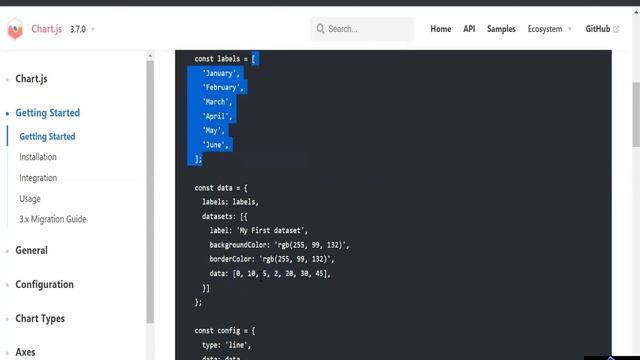Expand the Axes sidebar section
Screen dimensions: 640x360
pyautogui.click(x=25, y=352)
